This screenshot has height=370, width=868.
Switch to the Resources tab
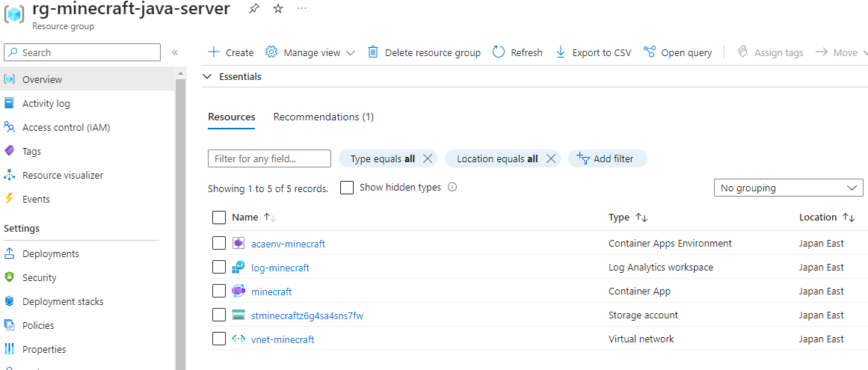(232, 117)
